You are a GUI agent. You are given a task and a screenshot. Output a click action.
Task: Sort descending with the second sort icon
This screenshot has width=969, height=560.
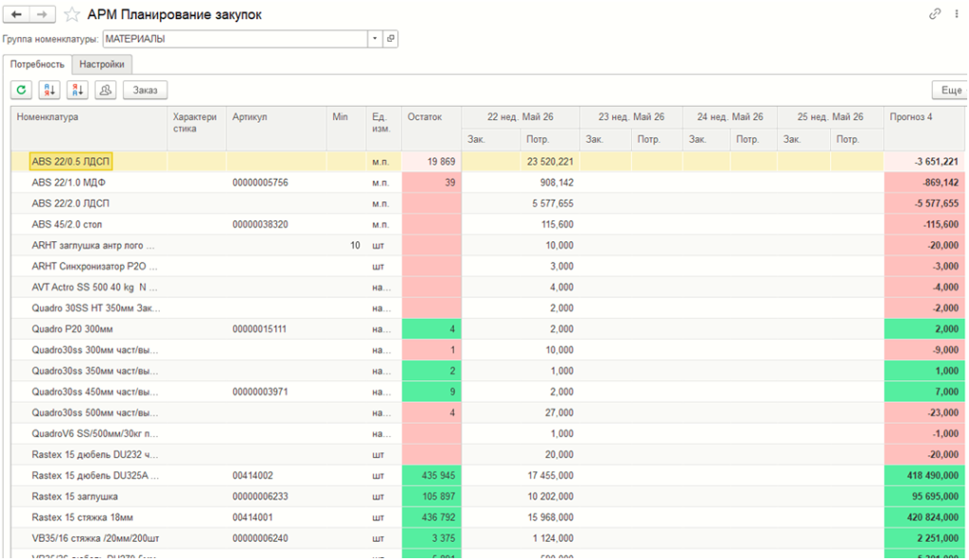click(x=78, y=90)
